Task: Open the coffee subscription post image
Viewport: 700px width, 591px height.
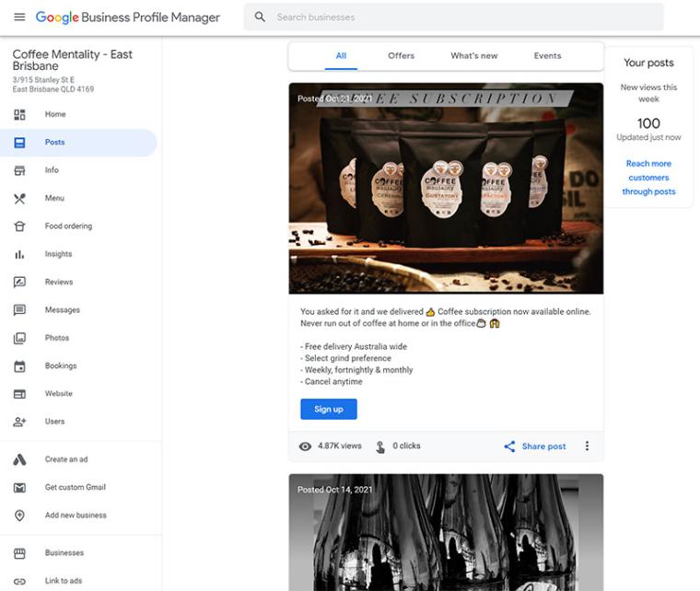Action: click(x=446, y=189)
